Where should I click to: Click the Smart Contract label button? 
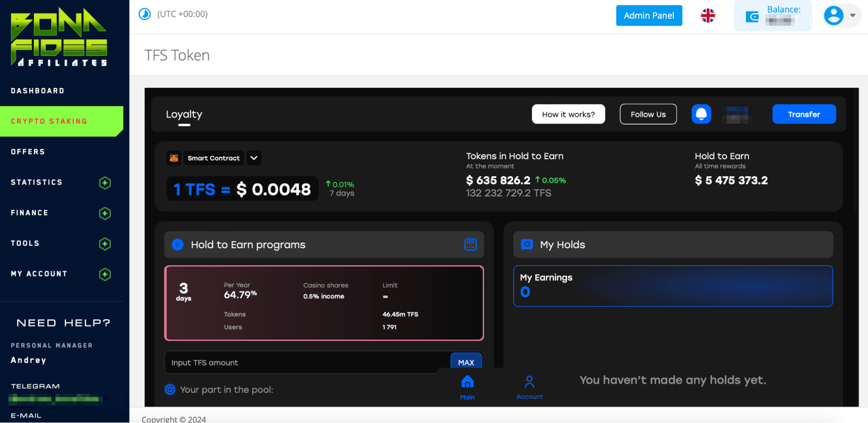click(x=214, y=158)
